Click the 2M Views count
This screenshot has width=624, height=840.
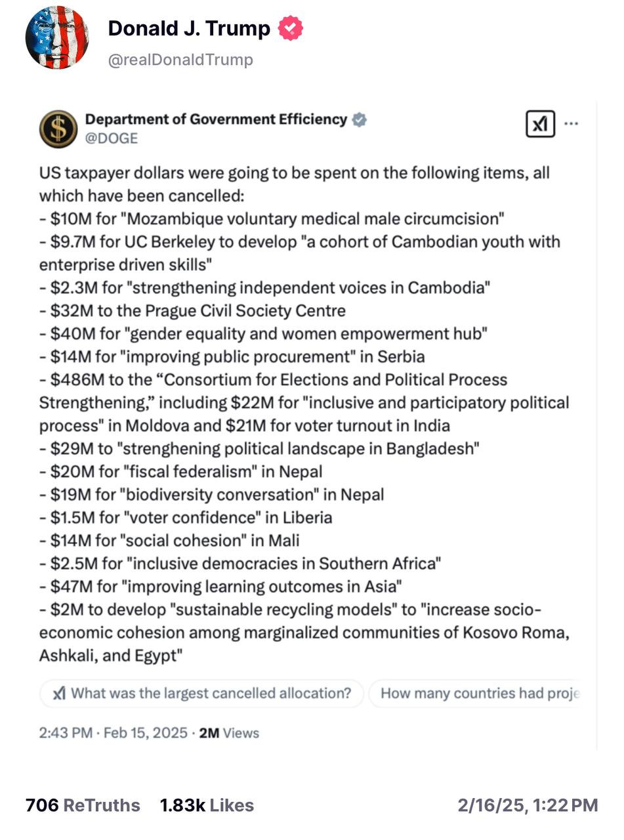click(x=229, y=733)
